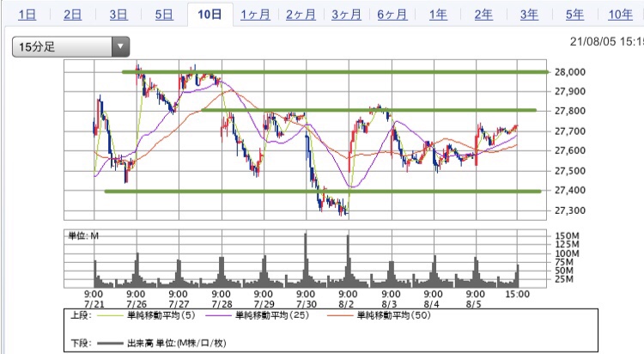
Task: Click the 27,400 price axis label
Action: 569,191
